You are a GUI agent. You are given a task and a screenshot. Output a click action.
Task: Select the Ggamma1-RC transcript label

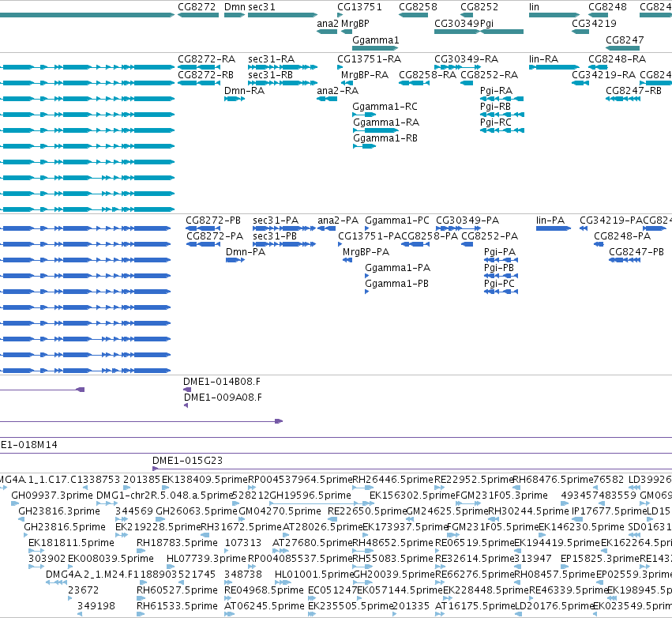[385, 107]
